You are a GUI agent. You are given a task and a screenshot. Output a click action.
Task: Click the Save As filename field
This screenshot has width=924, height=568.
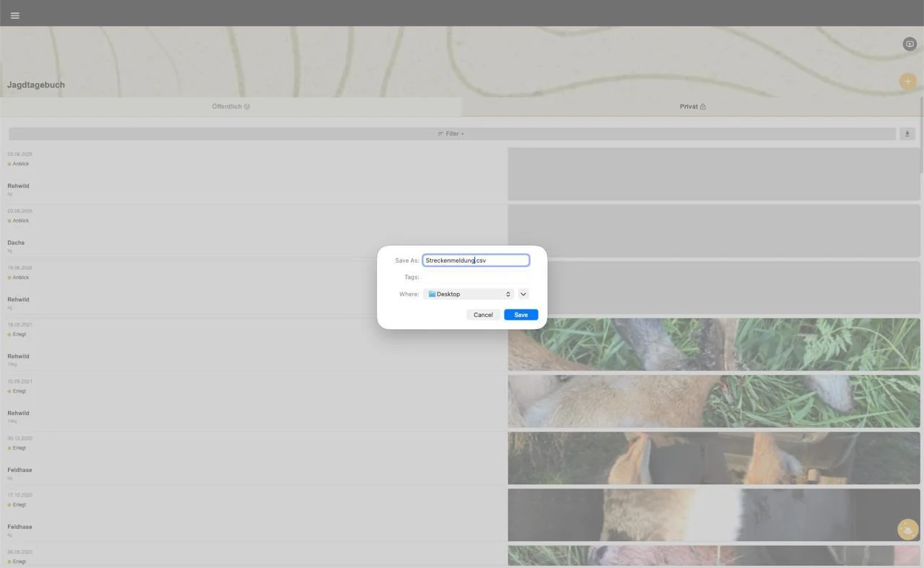(x=476, y=261)
